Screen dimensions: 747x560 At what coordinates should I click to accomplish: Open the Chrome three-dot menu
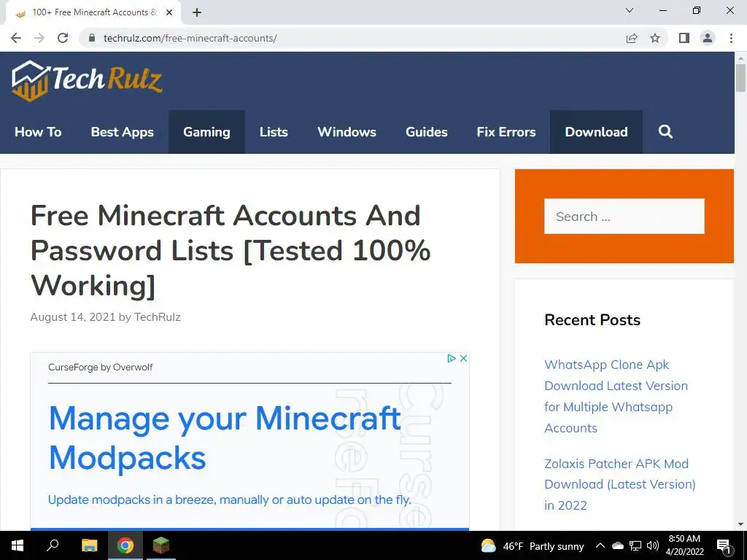(731, 38)
